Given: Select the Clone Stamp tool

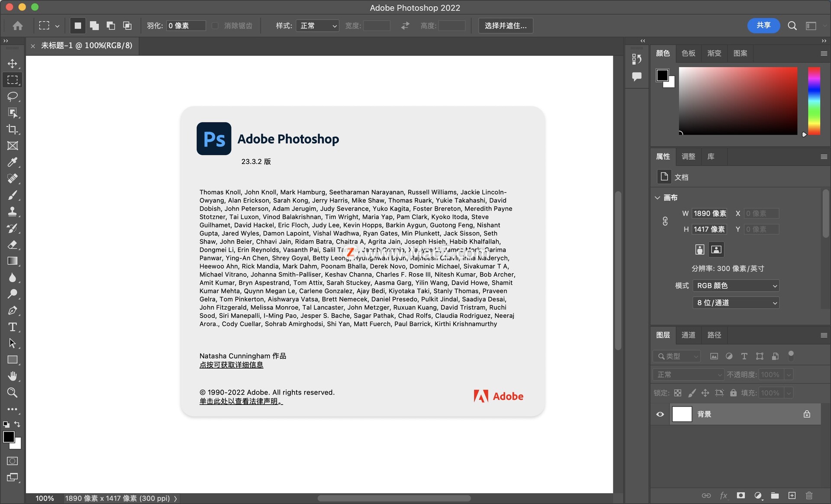Looking at the screenshot, I should (x=13, y=212).
